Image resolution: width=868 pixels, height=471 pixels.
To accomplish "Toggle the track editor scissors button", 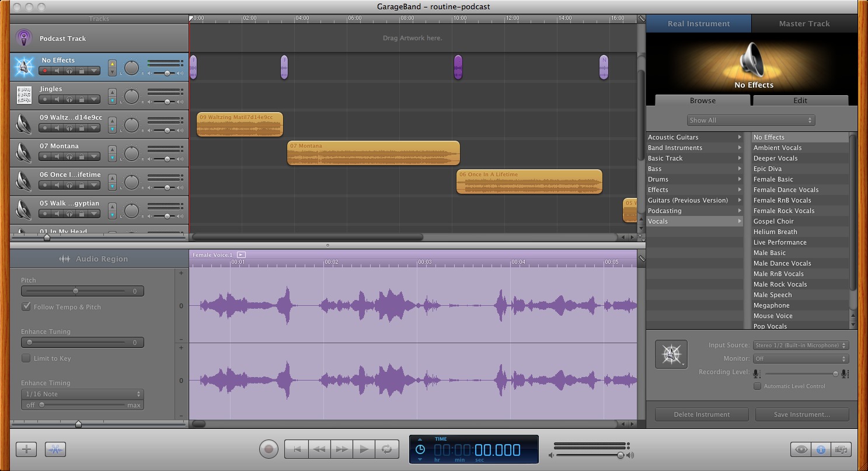I will [x=55, y=449].
